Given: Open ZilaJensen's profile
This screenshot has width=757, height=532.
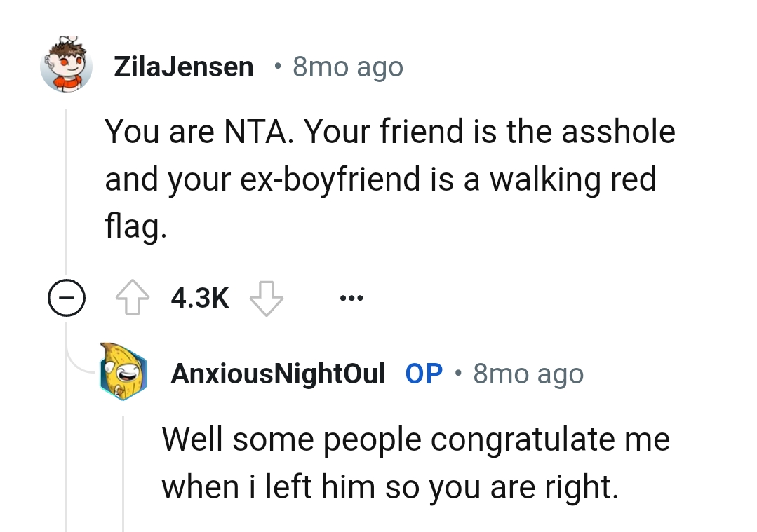Looking at the screenshot, I should click(x=184, y=66).
